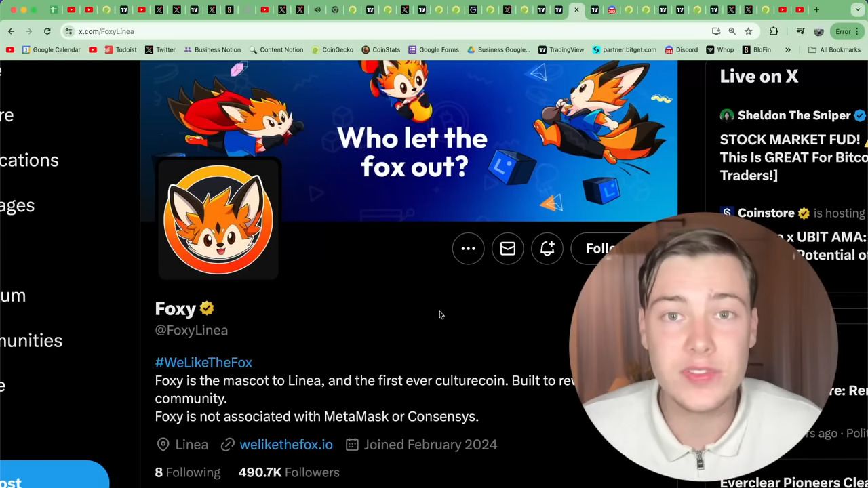Open Sheldon The Sniper's live broadcast
Image resolution: width=868 pixels, height=488 pixels.
tap(794, 115)
